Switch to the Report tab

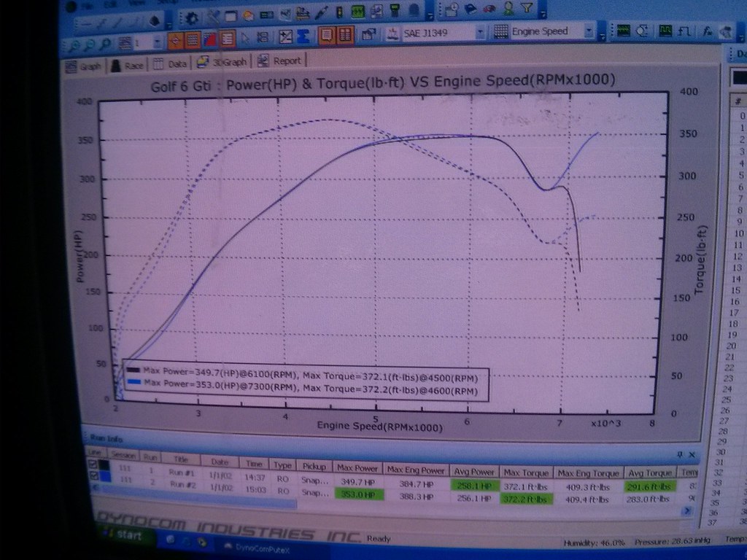coord(279,61)
